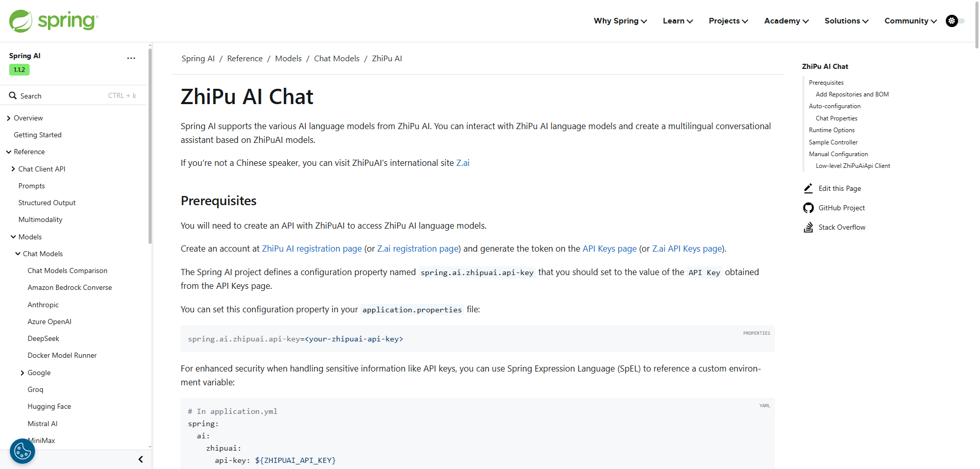Screen dimensions: 980x469
Task: Open DeepSeek in the sidebar
Action: point(43,338)
